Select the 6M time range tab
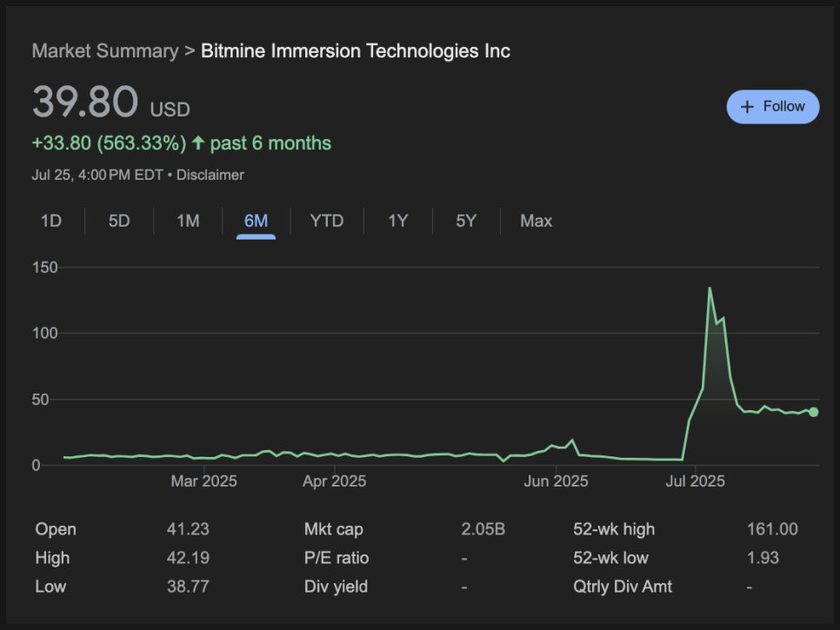This screenshot has height=630, width=840. click(x=256, y=221)
